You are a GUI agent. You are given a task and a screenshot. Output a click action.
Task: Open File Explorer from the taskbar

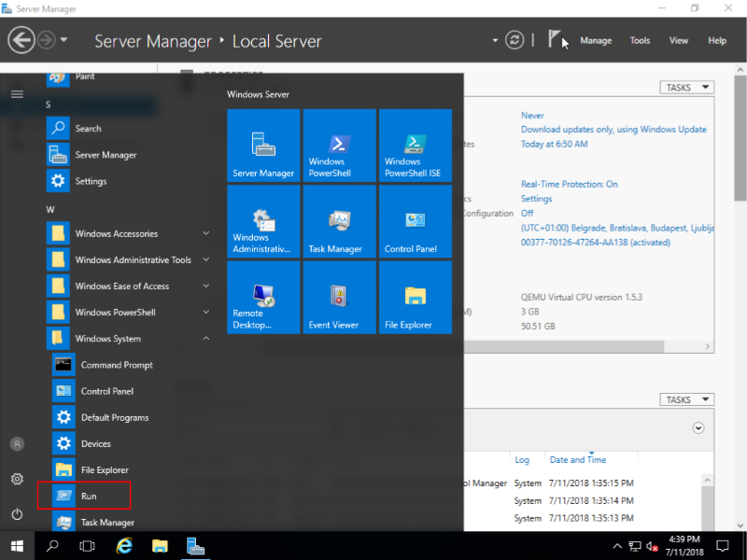click(160, 546)
